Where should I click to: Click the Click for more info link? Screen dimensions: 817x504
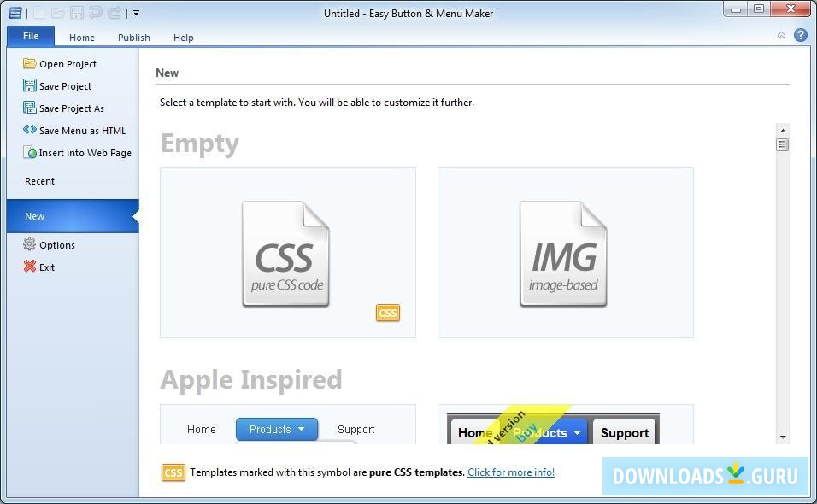(511, 472)
